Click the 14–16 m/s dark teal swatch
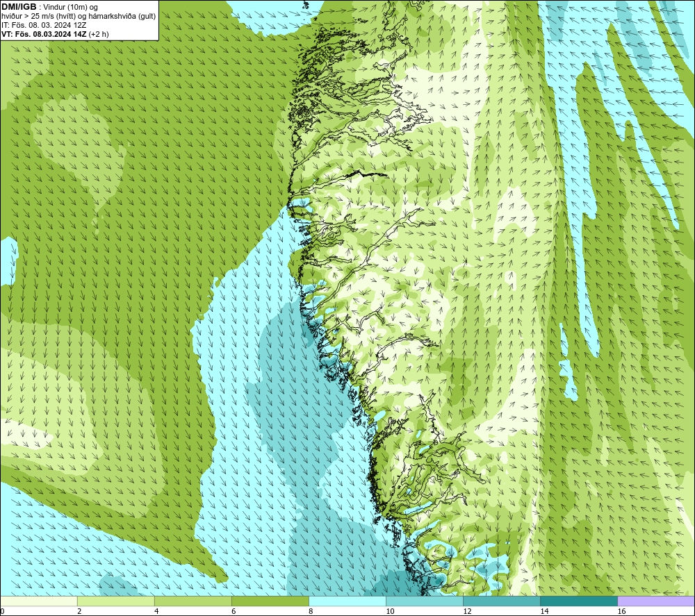 tap(579, 601)
